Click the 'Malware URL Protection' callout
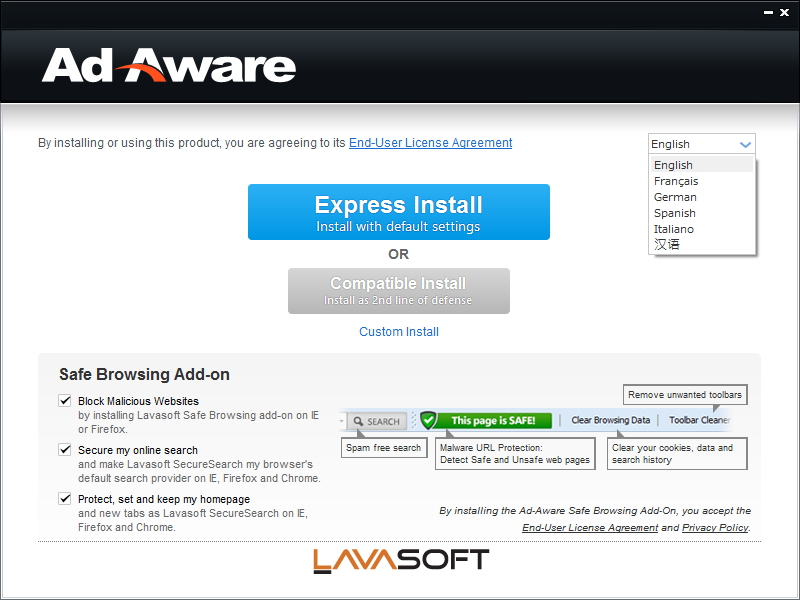The width and height of the screenshot is (800, 600). pos(515,454)
